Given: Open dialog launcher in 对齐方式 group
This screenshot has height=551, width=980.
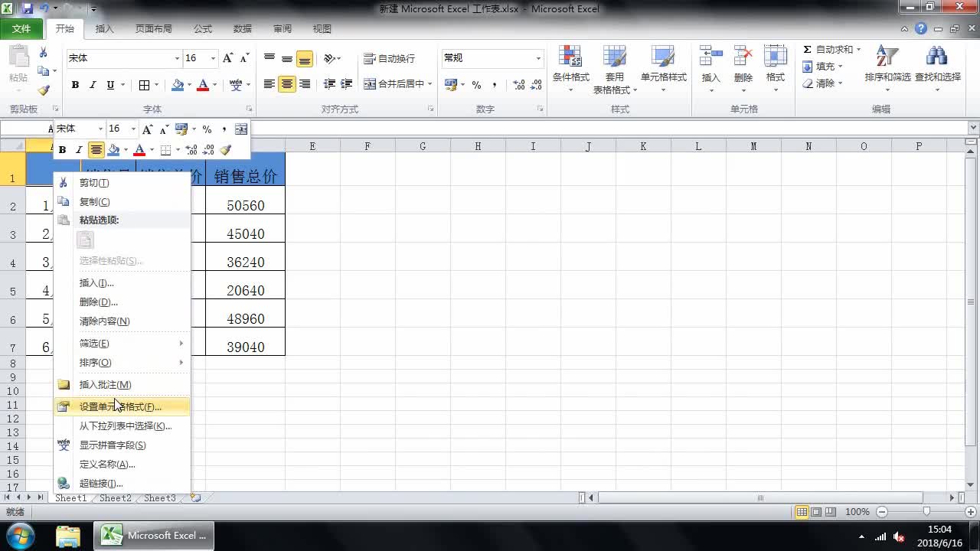Looking at the screenshot, I should (432, 109).
